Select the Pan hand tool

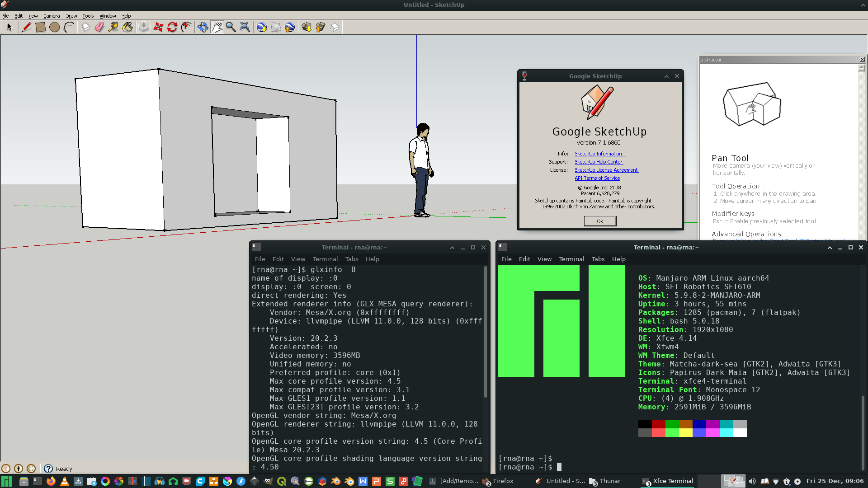click(217, 27)
